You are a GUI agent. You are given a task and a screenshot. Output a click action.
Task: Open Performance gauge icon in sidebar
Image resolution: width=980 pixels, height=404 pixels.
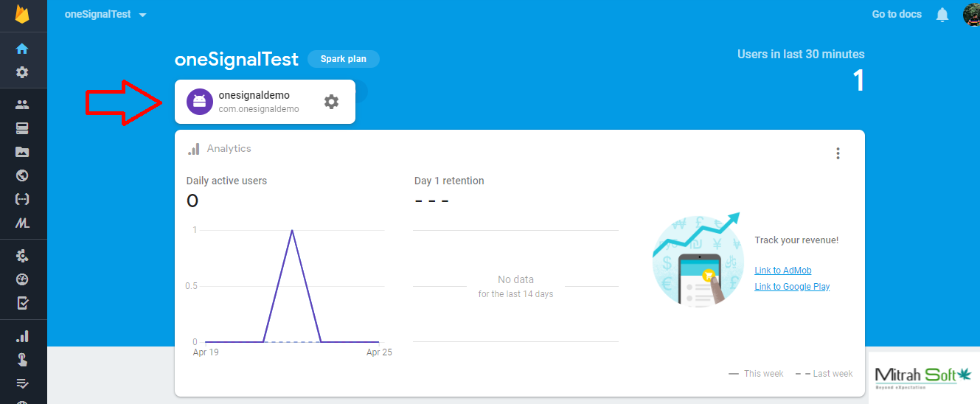click(22, 279)
